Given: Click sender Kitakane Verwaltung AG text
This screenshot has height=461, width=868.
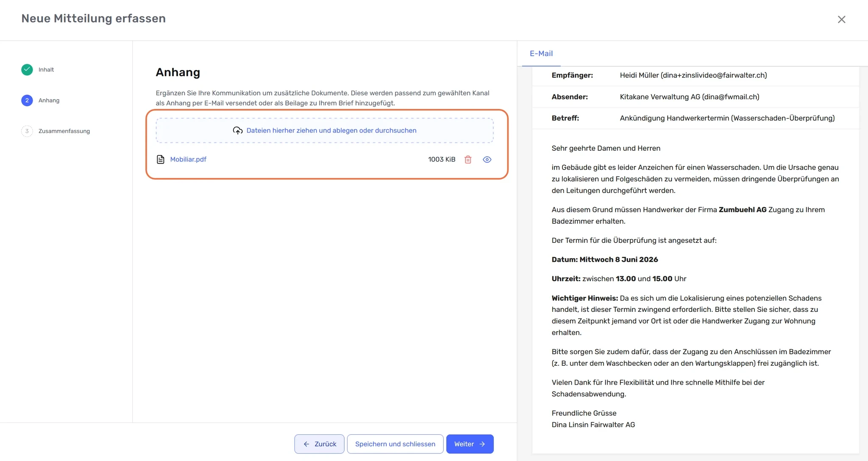Looking at the screenshot, I should [690, 97].
